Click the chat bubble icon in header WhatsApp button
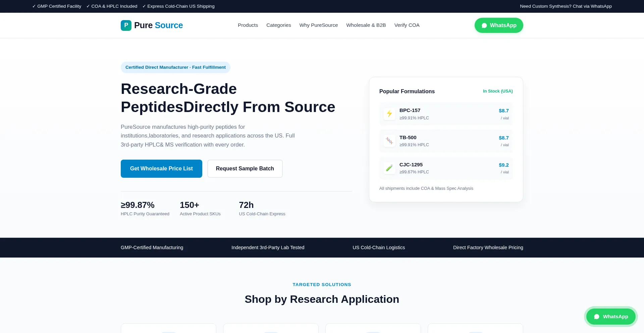644x333 pixels. [x=484, y=25]
